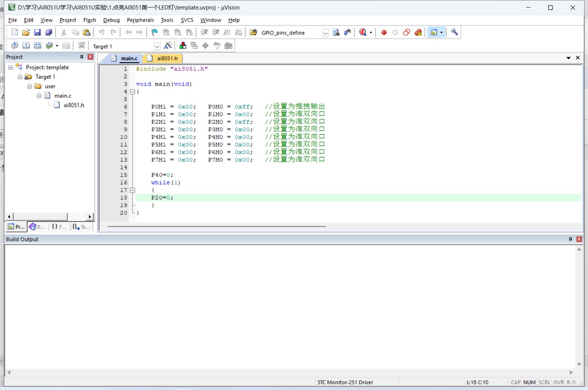
Task: Switch to Templates tab in Project panel
Action: [x=81, y=227]
